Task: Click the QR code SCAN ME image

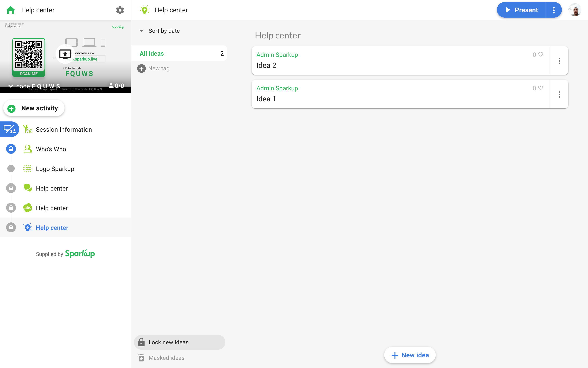Action: pyautogui.click(x=29, y=57)
